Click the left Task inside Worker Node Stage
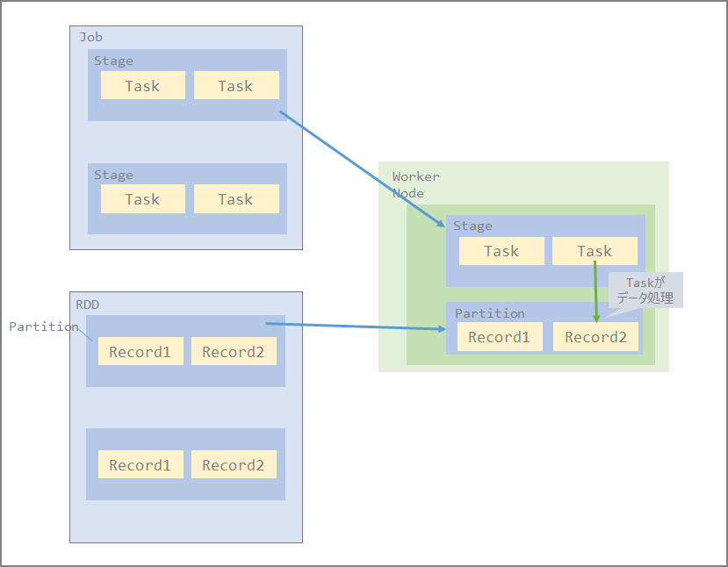 click(x=501, y=251)
